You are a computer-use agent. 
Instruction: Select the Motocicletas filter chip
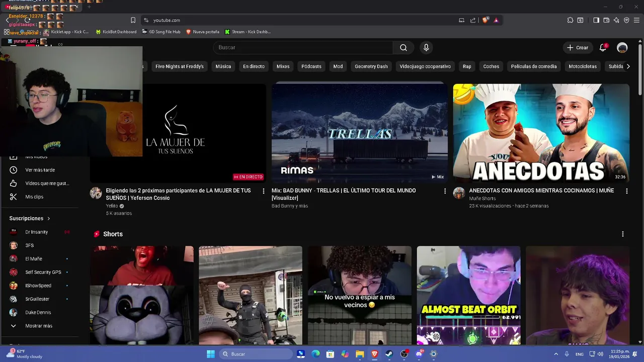(x=583, y=66)
